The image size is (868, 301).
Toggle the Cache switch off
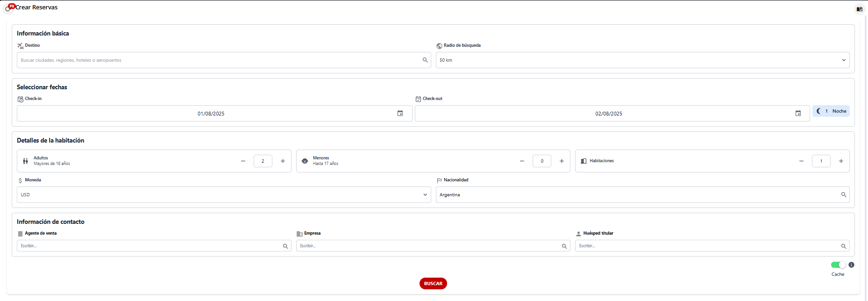[x=838, y=265]
